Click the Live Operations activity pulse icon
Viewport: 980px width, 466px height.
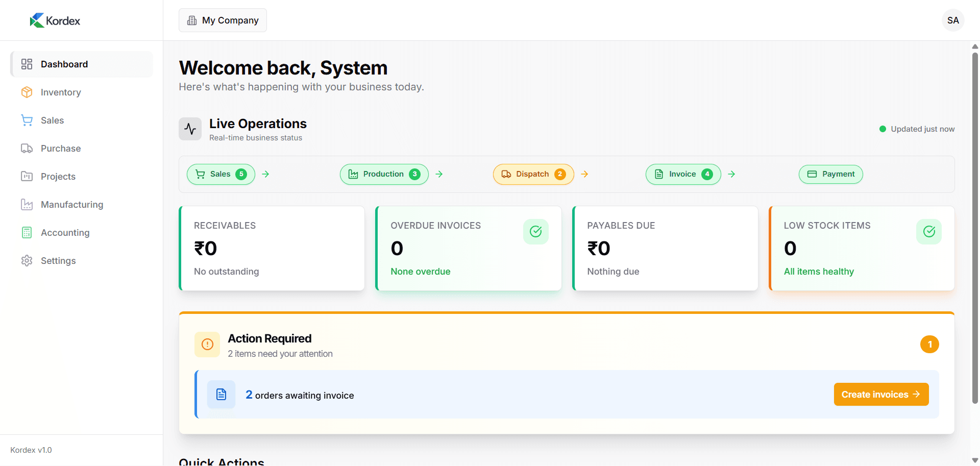point(190,129)
